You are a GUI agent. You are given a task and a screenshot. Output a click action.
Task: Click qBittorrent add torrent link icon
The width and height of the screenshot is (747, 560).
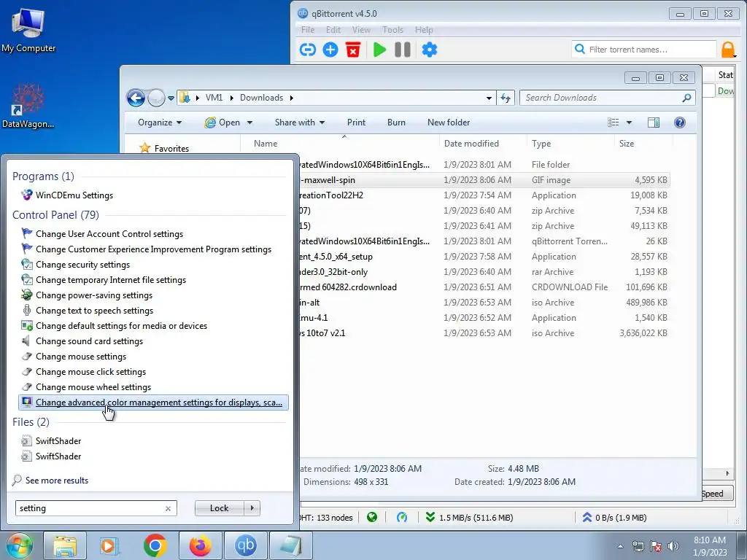[x=308, y=50]
